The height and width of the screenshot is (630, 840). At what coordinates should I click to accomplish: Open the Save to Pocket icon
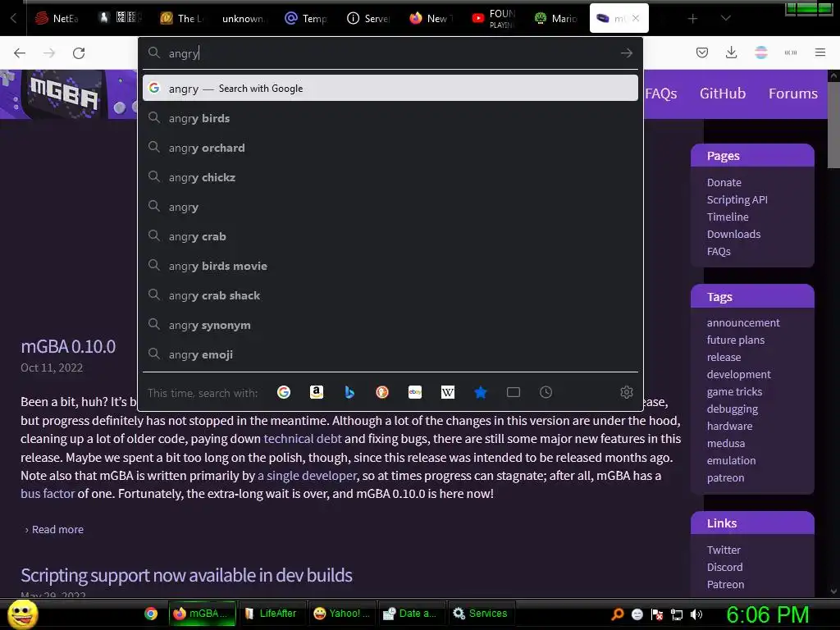pos(702,52)
